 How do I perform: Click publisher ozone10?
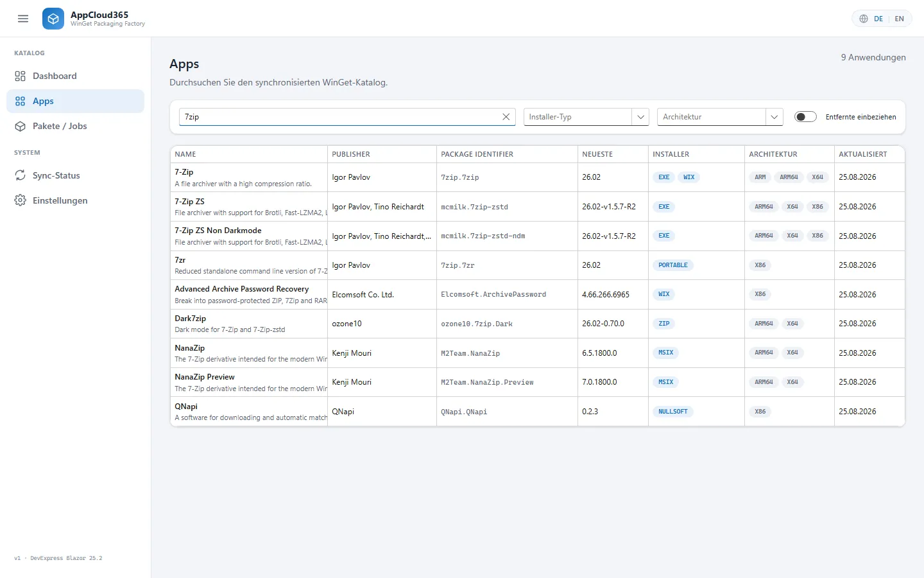click(346, 324)
